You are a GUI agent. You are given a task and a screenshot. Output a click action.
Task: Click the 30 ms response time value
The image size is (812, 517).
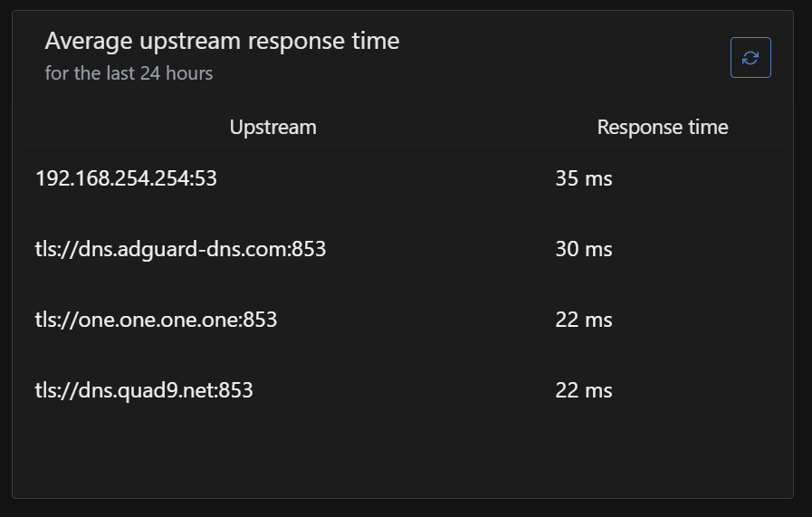point(584,249)
